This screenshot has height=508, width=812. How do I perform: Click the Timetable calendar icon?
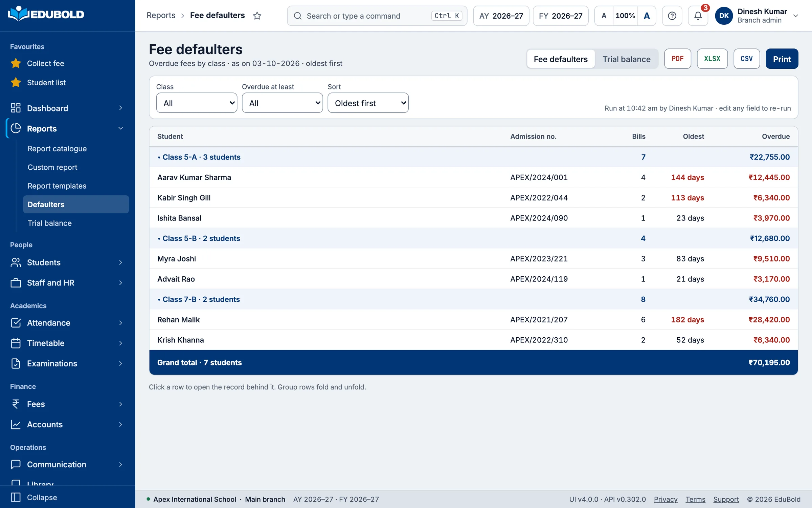click(x=16, y=343)
